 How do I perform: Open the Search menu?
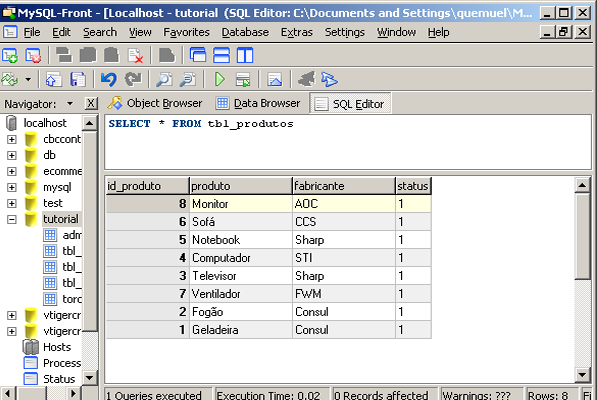(100, 32)
